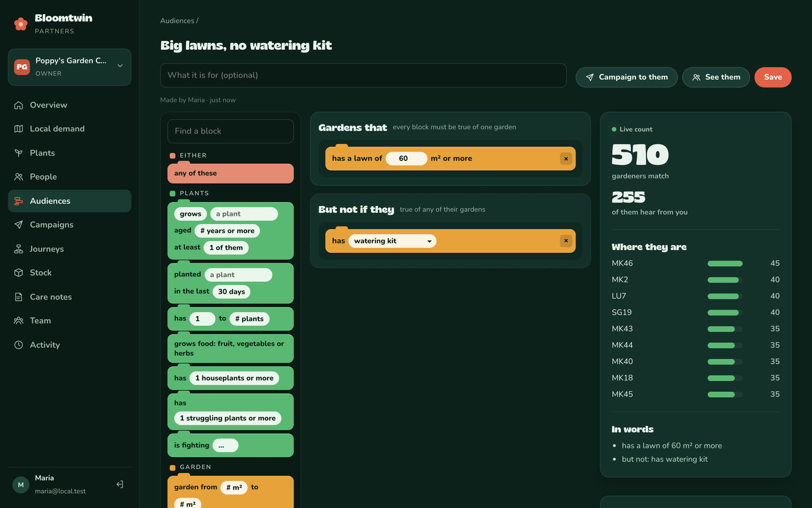Open the '# years or more' selector
This screenshot has height=508, width=812.
(227, 231)
